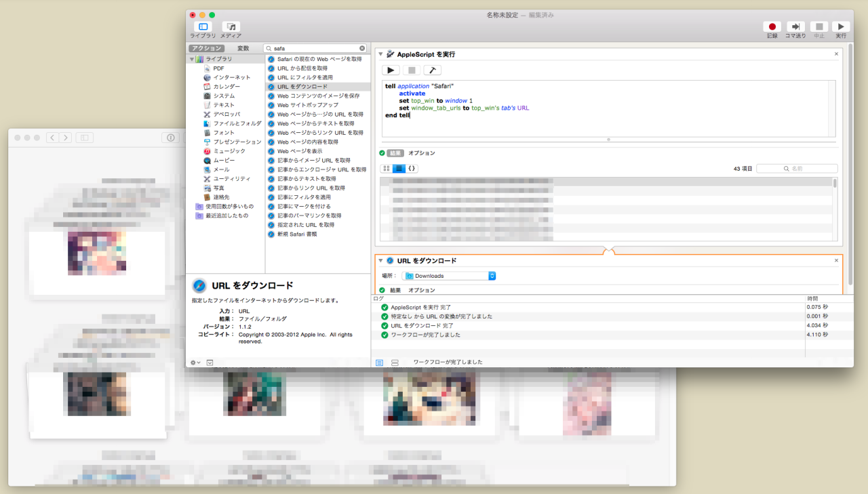This screenshot has height=494, width=868.
Task: Select the アクション tab
Action: click(206, 48)
